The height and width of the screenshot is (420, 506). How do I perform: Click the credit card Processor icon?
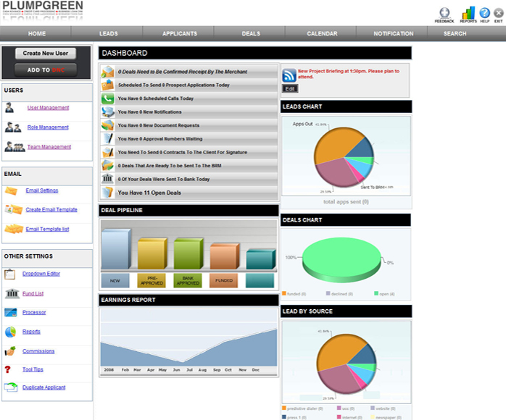11,312
